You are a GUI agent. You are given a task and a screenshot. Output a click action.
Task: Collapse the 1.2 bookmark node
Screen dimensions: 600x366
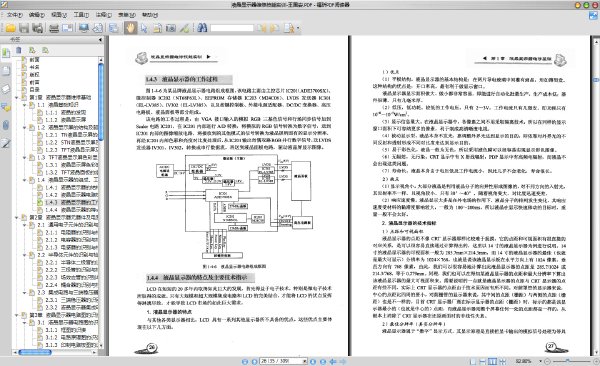click(25, 127)
